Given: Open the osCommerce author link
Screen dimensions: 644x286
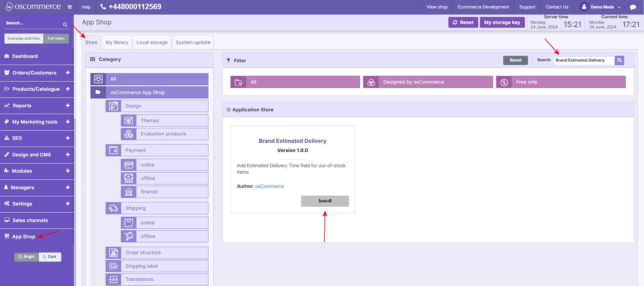Looking at the screenshot, I should tap(269, 186).
